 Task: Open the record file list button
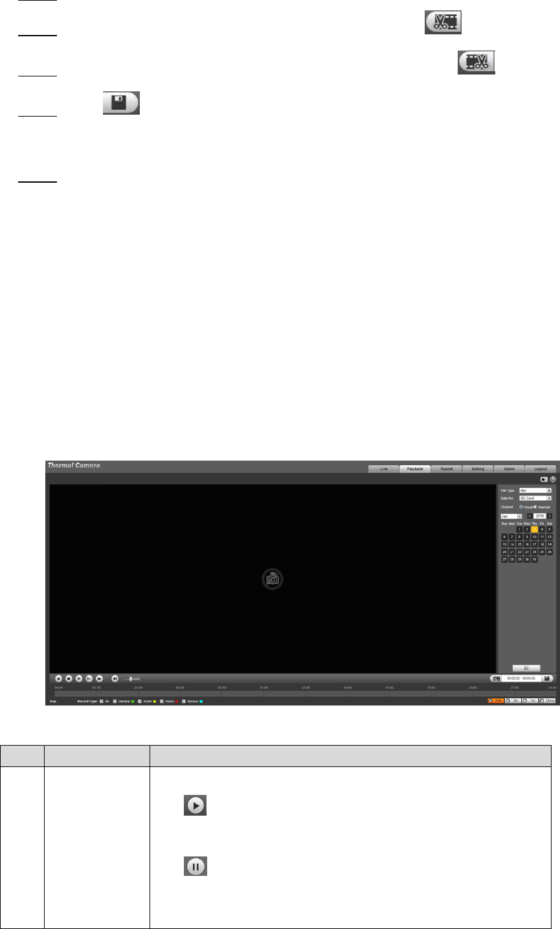[526, 667]
